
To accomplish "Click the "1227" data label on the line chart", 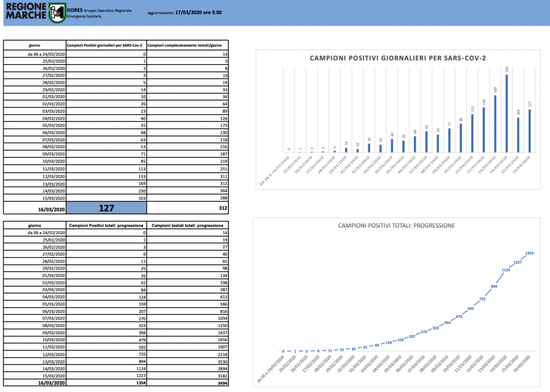I will click(518, 262).
